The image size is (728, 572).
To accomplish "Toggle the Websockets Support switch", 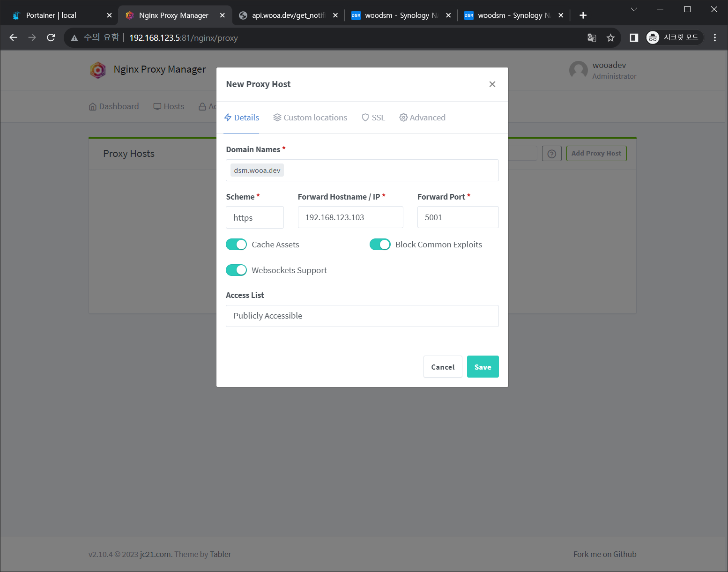I will tap(236, 270).
